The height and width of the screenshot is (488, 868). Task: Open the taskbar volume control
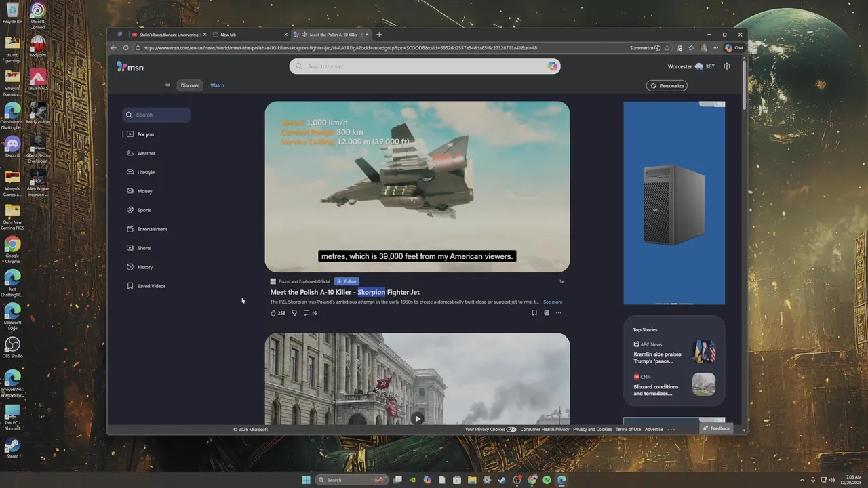coord(833,480)
